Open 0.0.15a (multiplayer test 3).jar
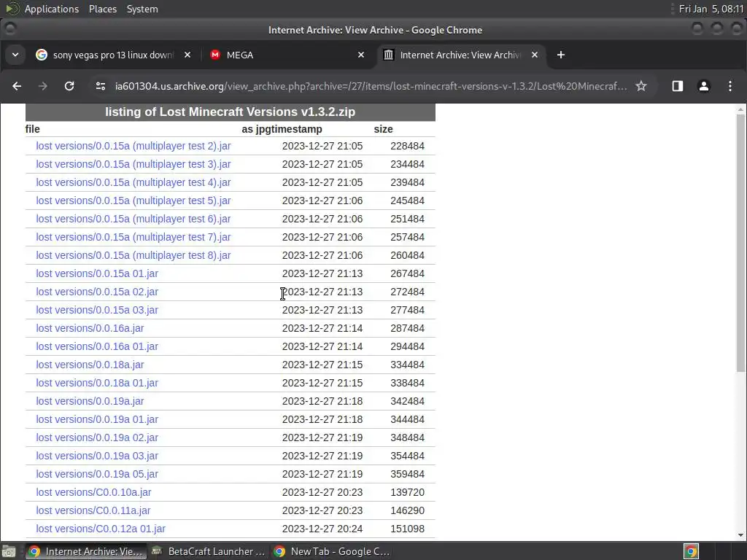 click(x=133, y=164)
